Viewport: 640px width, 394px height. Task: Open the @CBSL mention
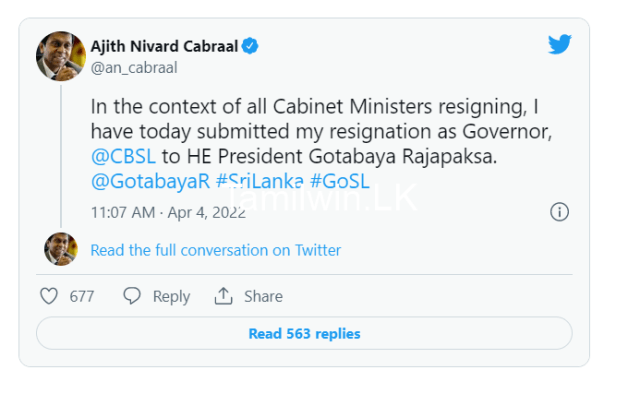(x=123, y=156)
